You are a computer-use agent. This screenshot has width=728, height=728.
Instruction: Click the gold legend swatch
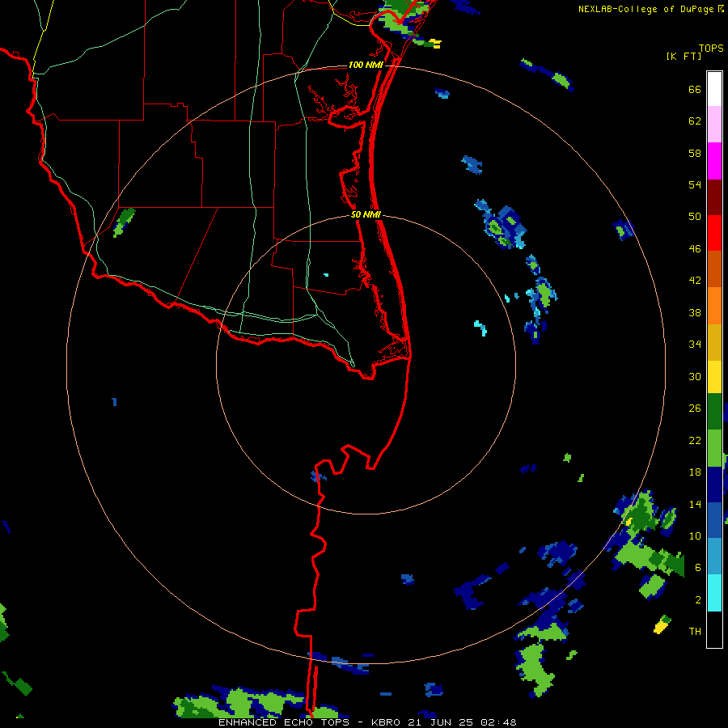click(714, 342)
